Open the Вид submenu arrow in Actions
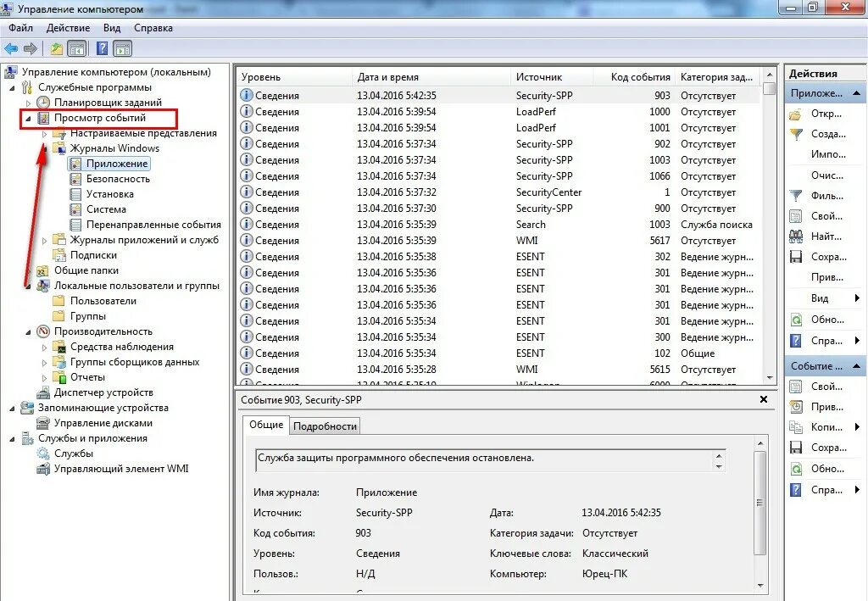 857,298
